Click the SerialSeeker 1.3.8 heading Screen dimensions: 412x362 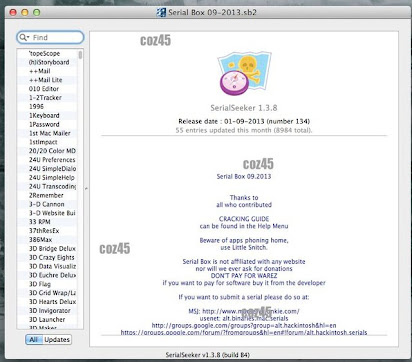pyautogui.click(x=244, y=108)
